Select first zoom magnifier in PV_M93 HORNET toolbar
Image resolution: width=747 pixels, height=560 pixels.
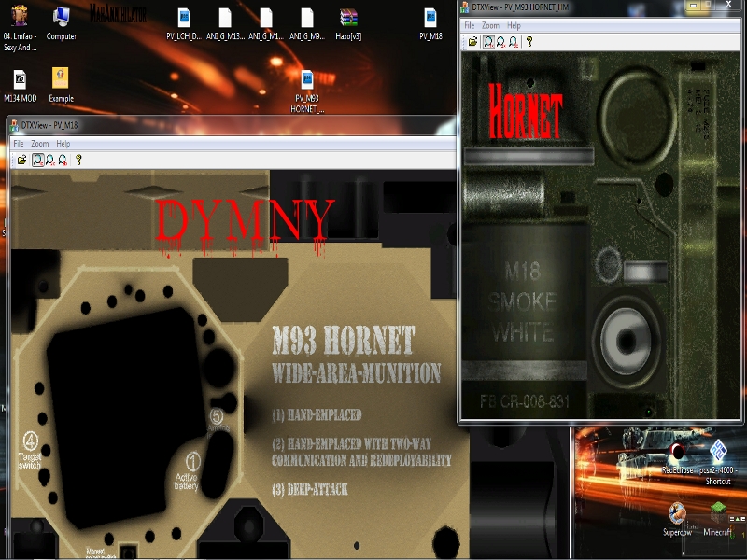488,42
